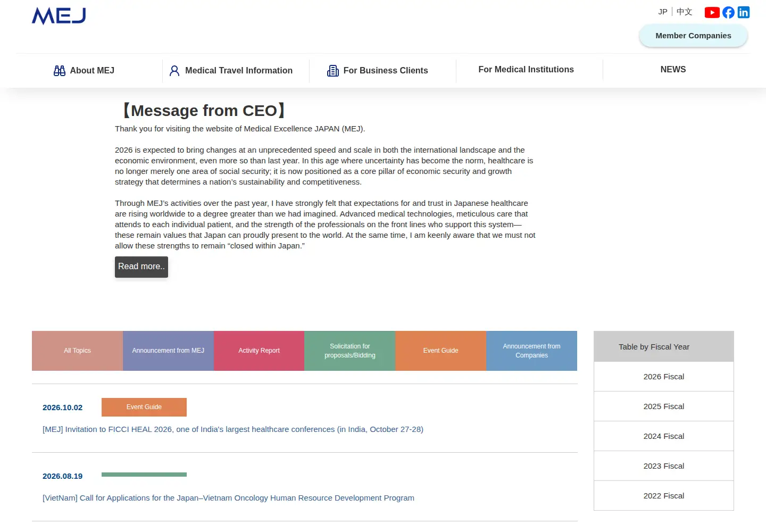Select the Solicitation for proposals/Bidding tab
Viewport: 766px width, 532px height.
coord(350,351)
